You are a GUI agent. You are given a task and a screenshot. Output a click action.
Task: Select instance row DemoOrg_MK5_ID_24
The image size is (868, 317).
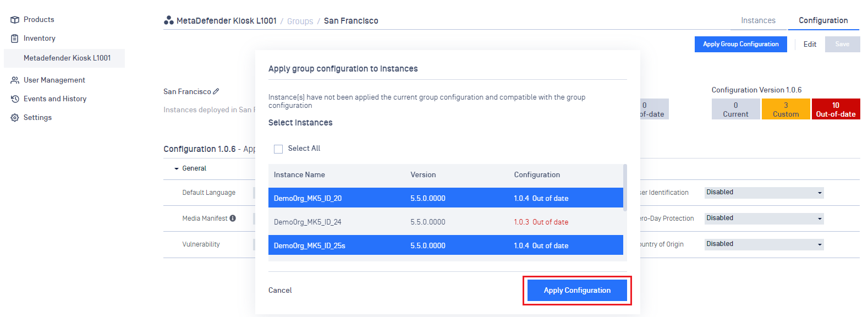(446, 222)
